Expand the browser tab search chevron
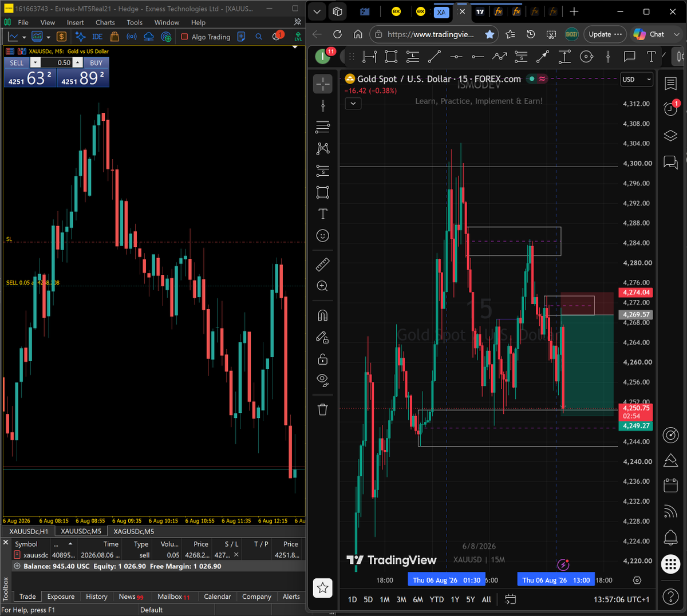The image size is (687, 616). (317, 11)
